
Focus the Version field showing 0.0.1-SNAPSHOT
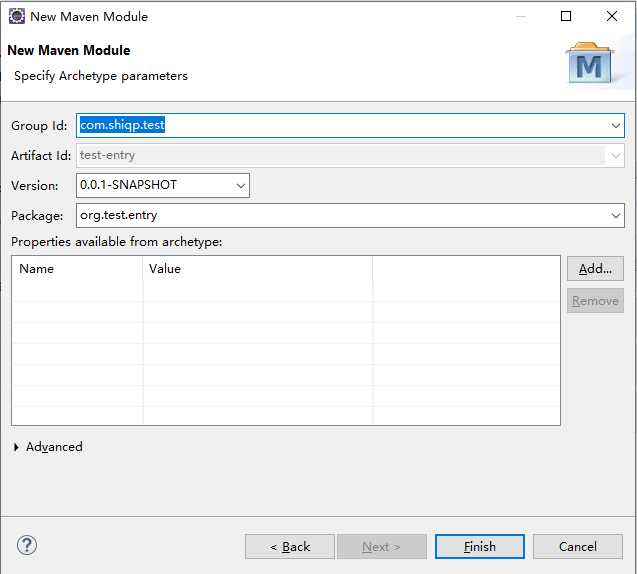click(x=155, y=185)
